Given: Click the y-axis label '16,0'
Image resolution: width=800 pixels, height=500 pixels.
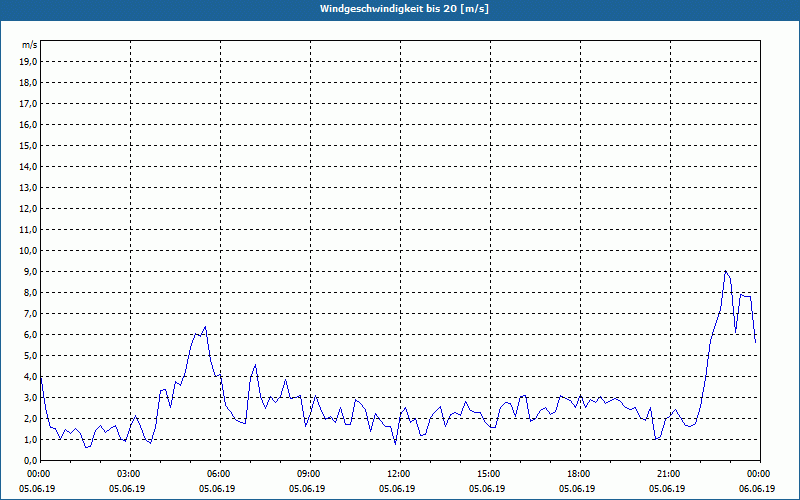Looking at the screenshot, I should coord(28,124).
